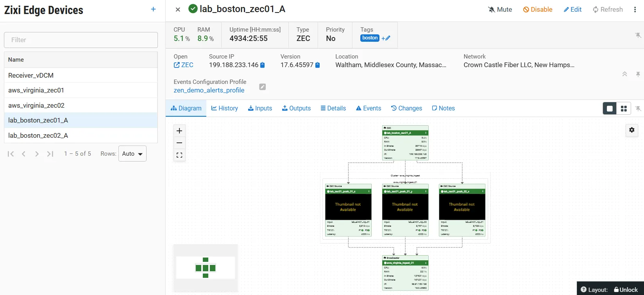The height and width of the screenshot is (295, 644).
Task: Refresh the device details
Action: tap(608, 9)
